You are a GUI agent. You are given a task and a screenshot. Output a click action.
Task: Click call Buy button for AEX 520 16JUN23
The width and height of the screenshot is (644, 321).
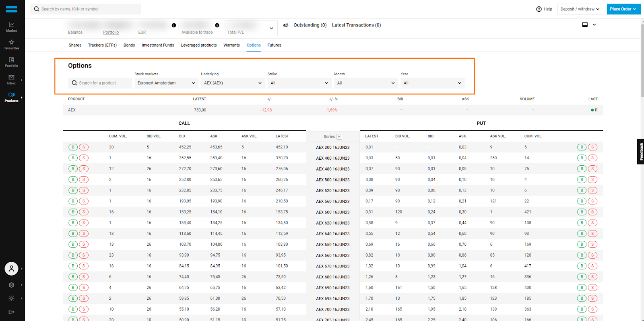pos(73,190)
